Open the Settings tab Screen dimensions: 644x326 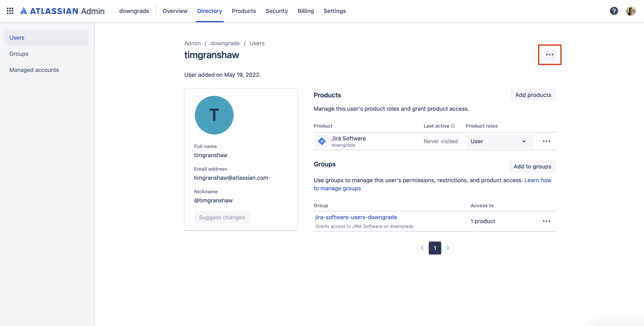335,11
